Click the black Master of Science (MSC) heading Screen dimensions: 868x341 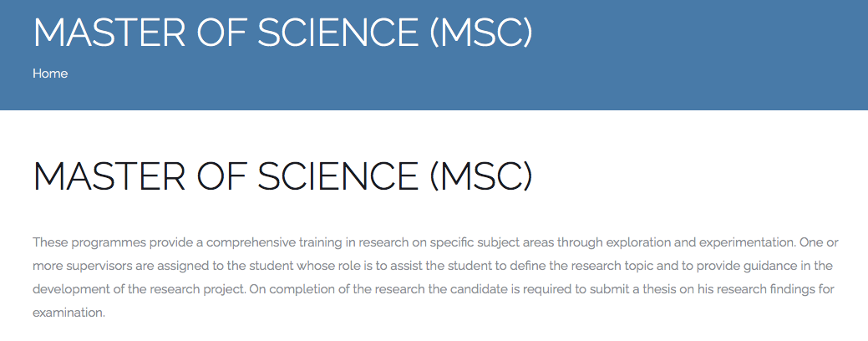click(x=283, y=176)
